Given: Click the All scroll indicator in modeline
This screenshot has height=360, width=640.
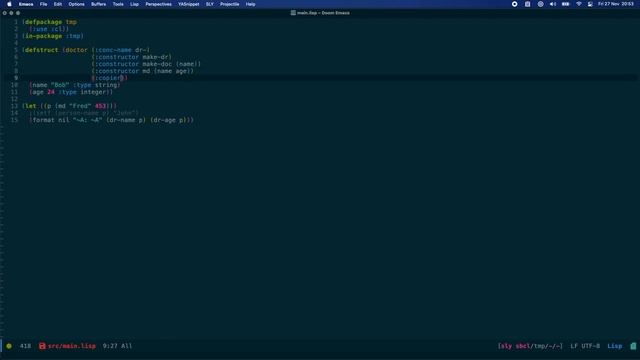Looking at the screenshot, I should [127, 346].
